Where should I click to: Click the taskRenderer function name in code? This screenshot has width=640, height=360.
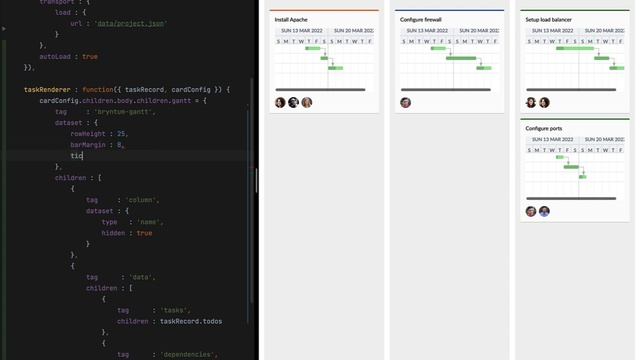click(x=47, y=89)
